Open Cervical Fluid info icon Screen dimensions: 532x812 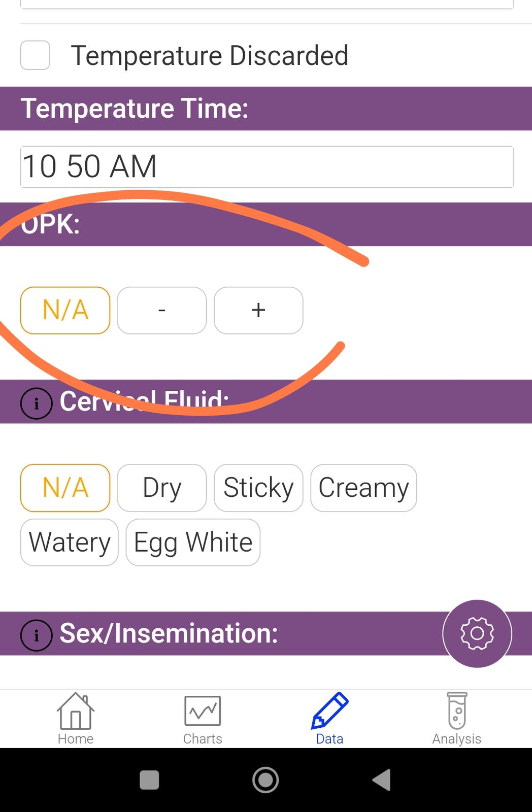click(36, 404)
